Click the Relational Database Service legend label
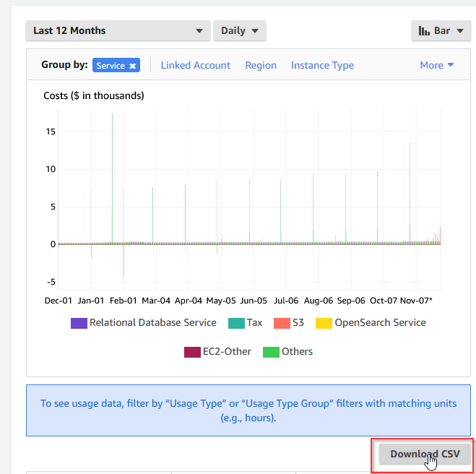This screenshot has height=474, width=476. tap(152, 322)
